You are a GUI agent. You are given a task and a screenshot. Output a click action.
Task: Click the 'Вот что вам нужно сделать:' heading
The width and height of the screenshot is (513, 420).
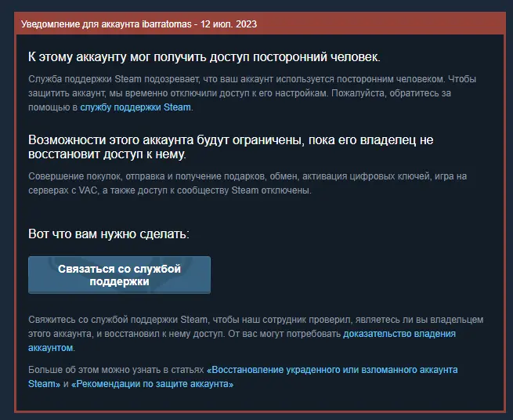109,234
